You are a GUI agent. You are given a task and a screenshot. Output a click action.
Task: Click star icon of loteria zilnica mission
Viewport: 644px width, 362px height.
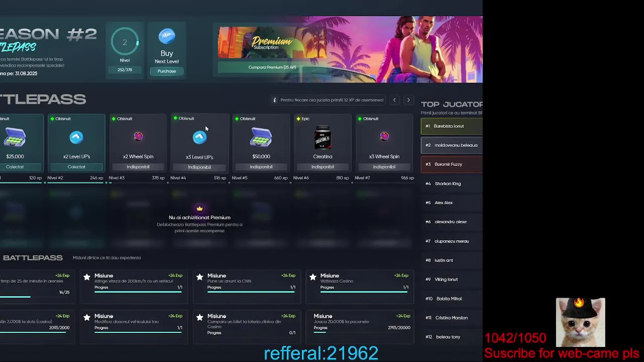200,318
